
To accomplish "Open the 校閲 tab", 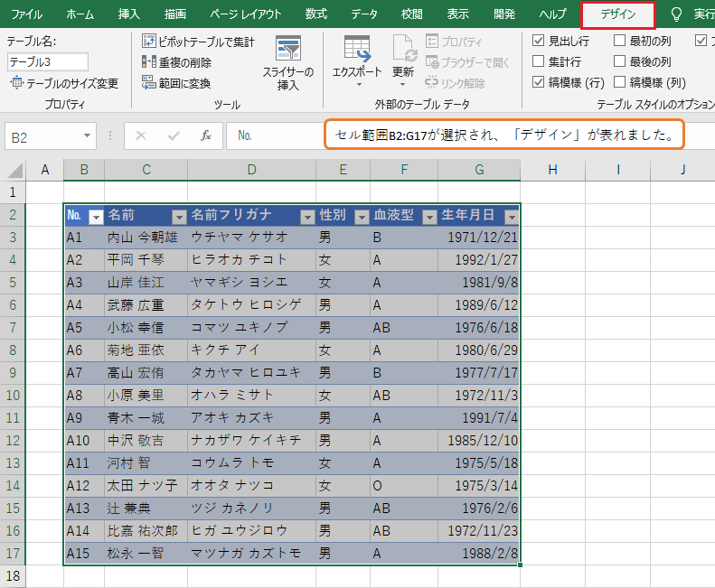I will 412,14.
